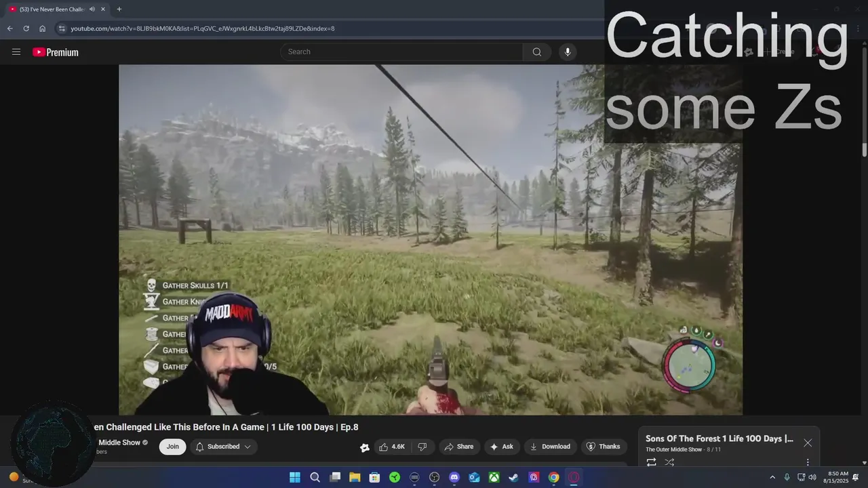Click in the YouTube search field
This screenshot has height=488, width=868.
click(401, 52)
